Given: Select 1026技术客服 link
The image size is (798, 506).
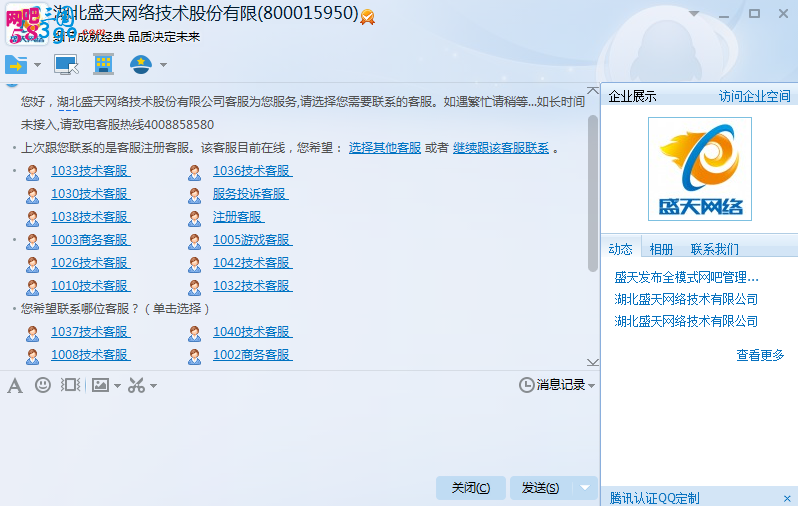Looking at the screenshot, I should coord(91,263).
